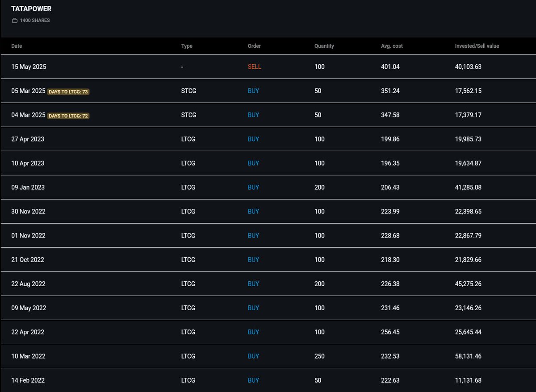Click the 17,379.17 invested value

468,115
